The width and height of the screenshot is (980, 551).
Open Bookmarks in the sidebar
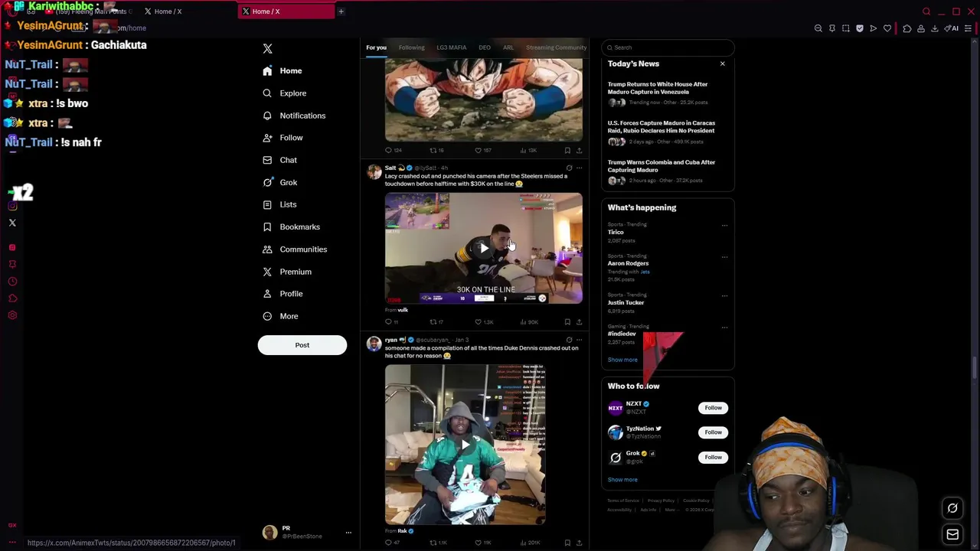coord(291,227)
